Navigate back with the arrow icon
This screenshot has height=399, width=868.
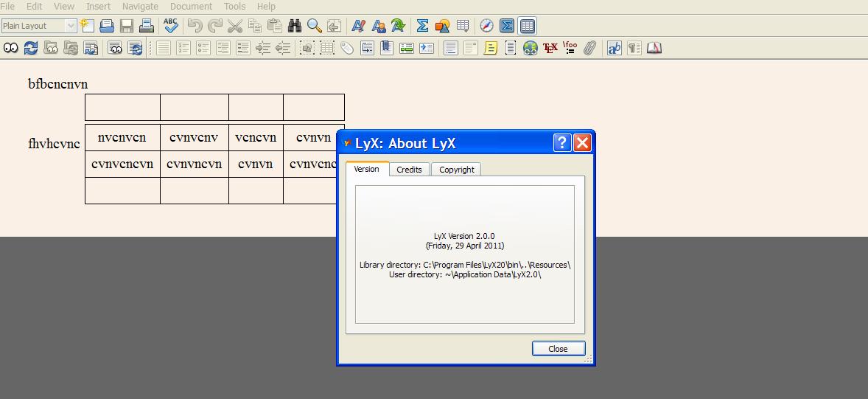pos(334,26)
